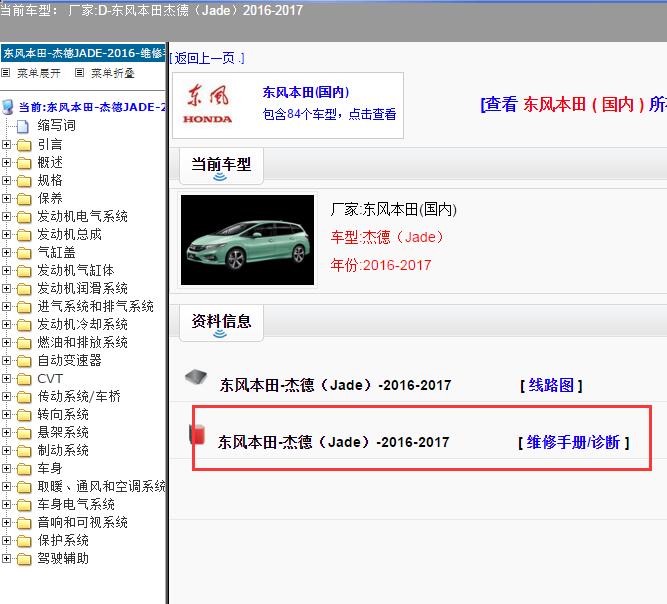Select the 保养 tree label

50,199
